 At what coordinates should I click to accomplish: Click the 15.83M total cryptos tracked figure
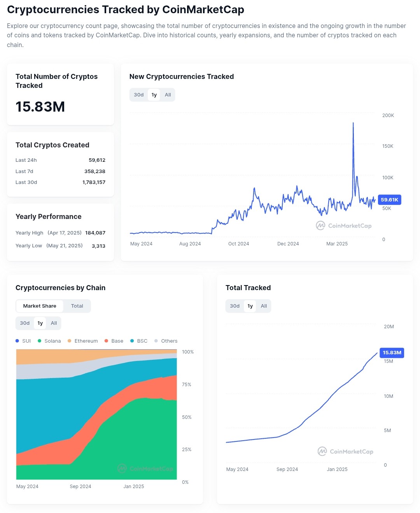(x=40, y=107)
